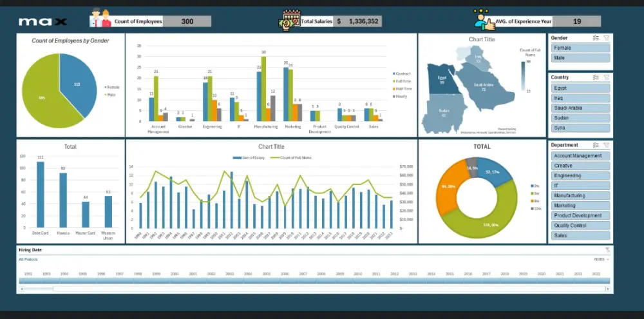Clear the Department slicer filter
The width and height of the screenshot is (644, 319).
606,145
